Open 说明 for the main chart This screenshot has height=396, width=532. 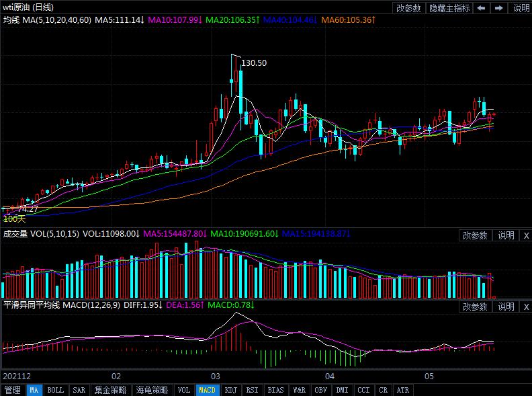(x=521, y=8)
